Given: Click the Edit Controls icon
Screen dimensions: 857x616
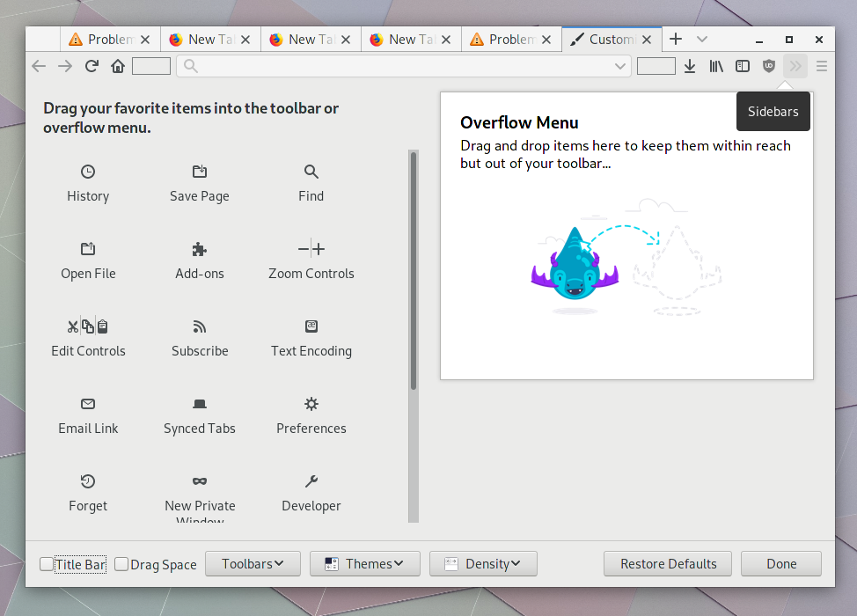Looking at the screenshot, I should tap(88, 326).
